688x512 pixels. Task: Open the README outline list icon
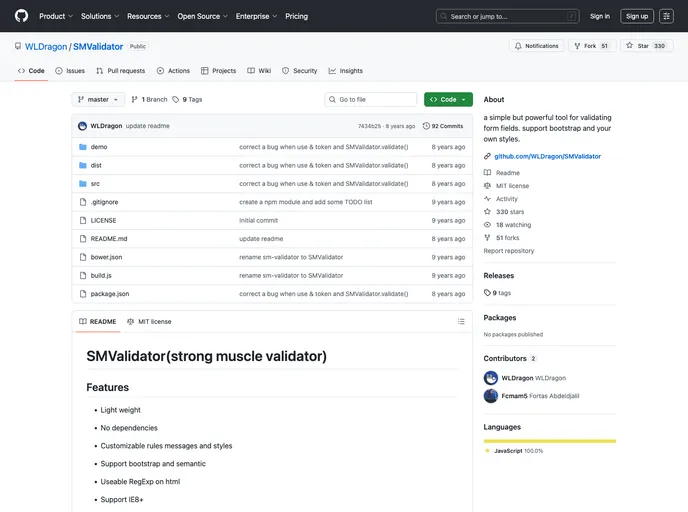point(461,322)
